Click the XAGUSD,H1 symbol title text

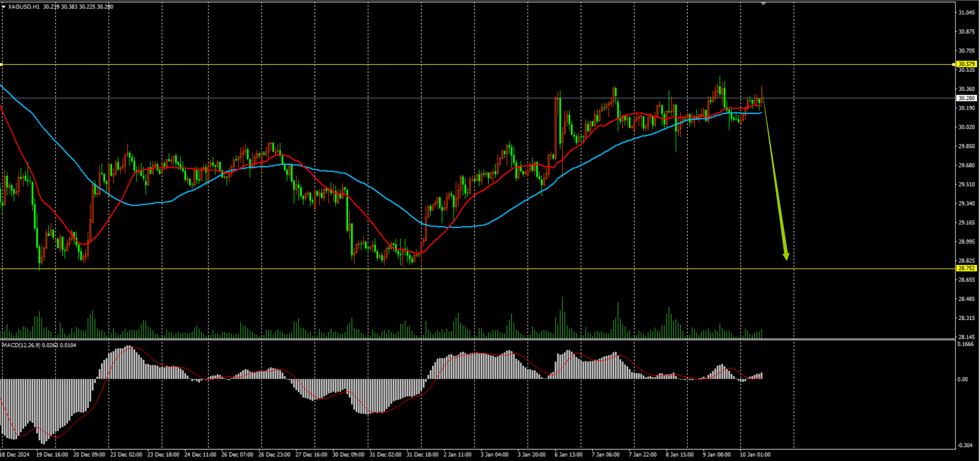(24, 7)
